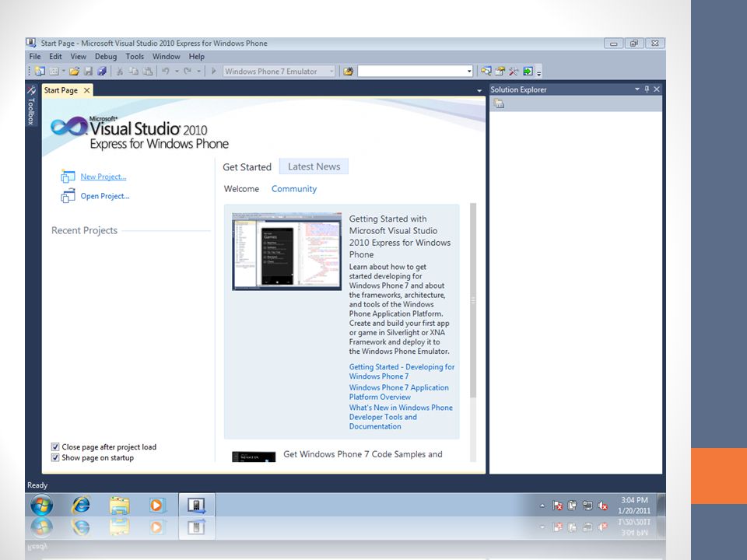Toggle the Solution Explorer auto-hide pin
The height and width of the screenshot is (560, 747).
coord(647,89)
